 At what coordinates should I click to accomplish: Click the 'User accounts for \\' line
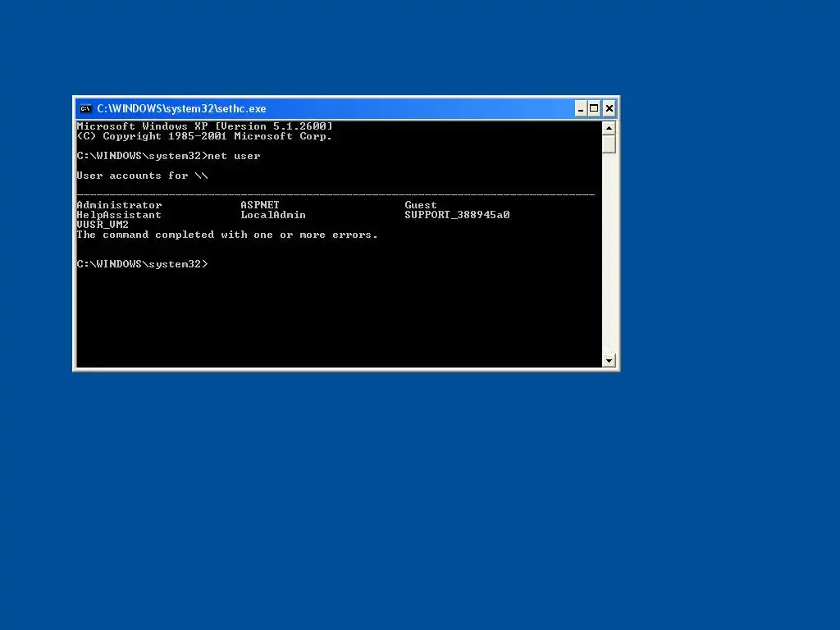point(142,176)
